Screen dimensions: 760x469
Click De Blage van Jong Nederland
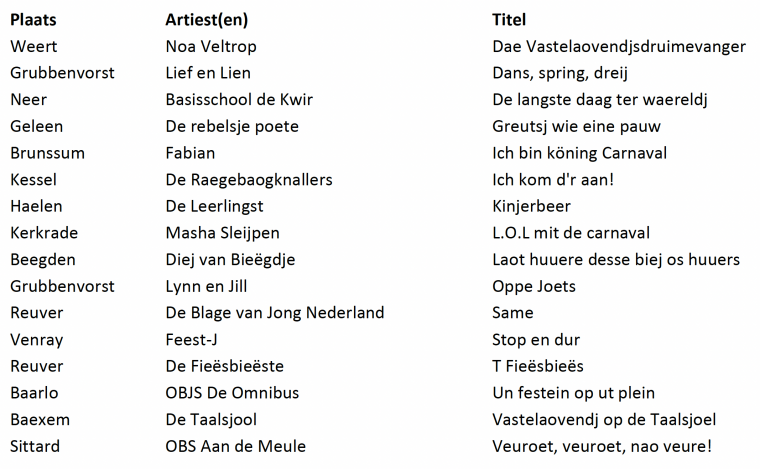pyautogui.click(x=274, y=313)
